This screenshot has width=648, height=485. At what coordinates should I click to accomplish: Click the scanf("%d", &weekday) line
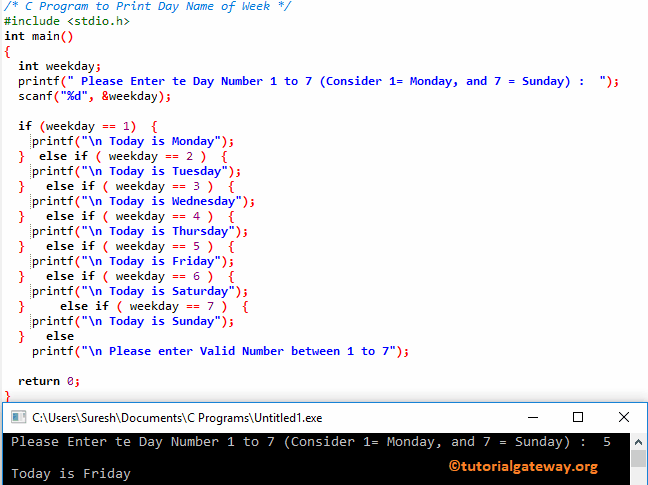tap(94, 96)
